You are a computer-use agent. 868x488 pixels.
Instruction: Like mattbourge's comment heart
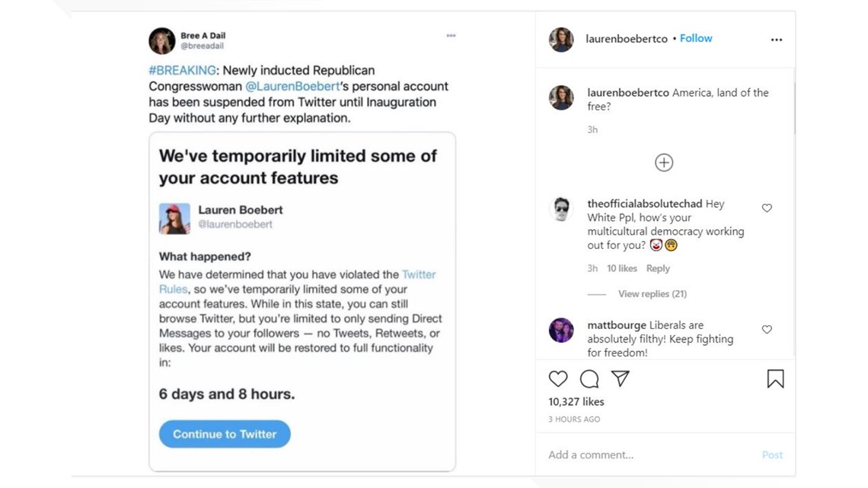coord(767,329)
